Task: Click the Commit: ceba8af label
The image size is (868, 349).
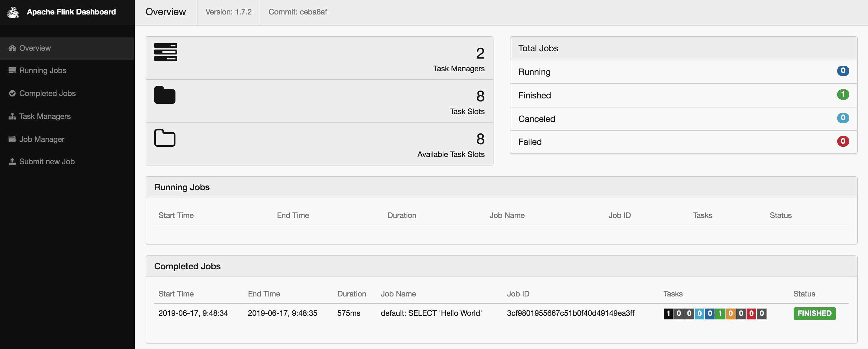Action: [x=297, y=12]
